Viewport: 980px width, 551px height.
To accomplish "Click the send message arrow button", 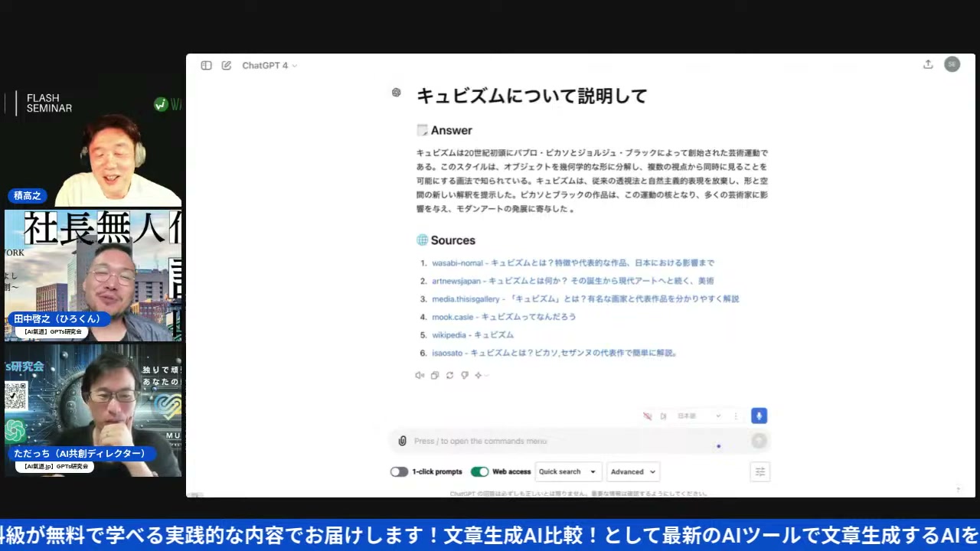I will [x=759, y=441].
